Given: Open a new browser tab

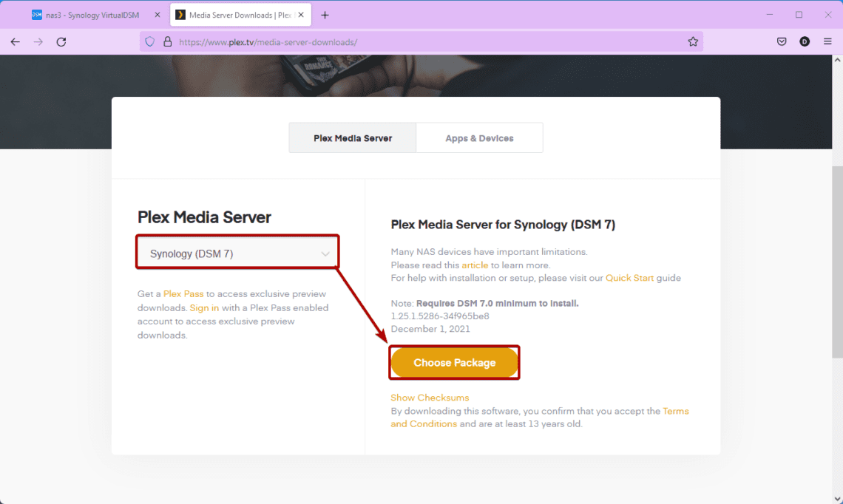Looking at the screenshot, I should (x=325, y=15).
